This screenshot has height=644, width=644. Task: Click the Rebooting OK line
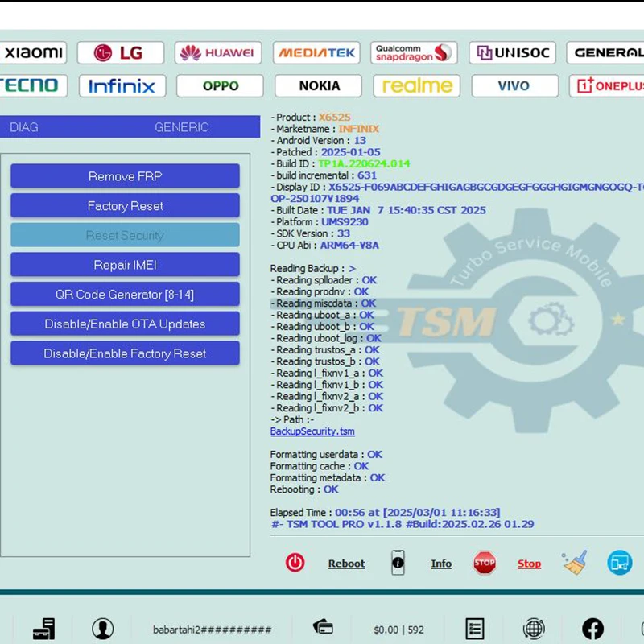304,489
